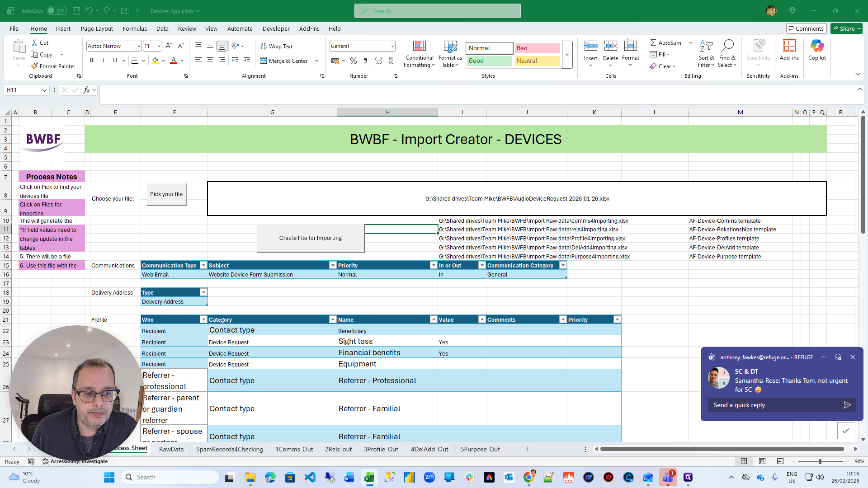The image size is (868, 488).
Task: Switch to the RawData sheet tab
Action: click(x=171, y=449)
